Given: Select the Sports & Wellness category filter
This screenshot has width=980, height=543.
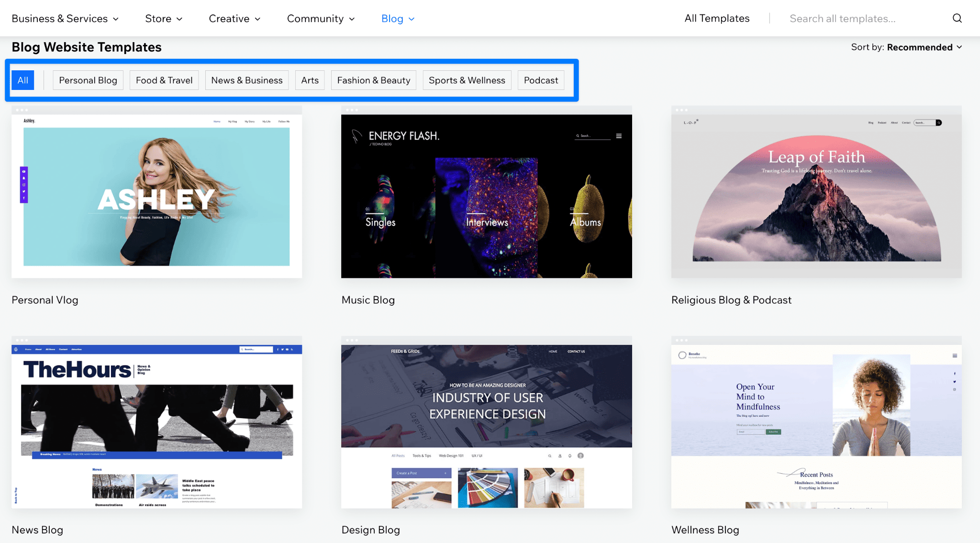Looking at the screenshot, I should tap(468, 79).
